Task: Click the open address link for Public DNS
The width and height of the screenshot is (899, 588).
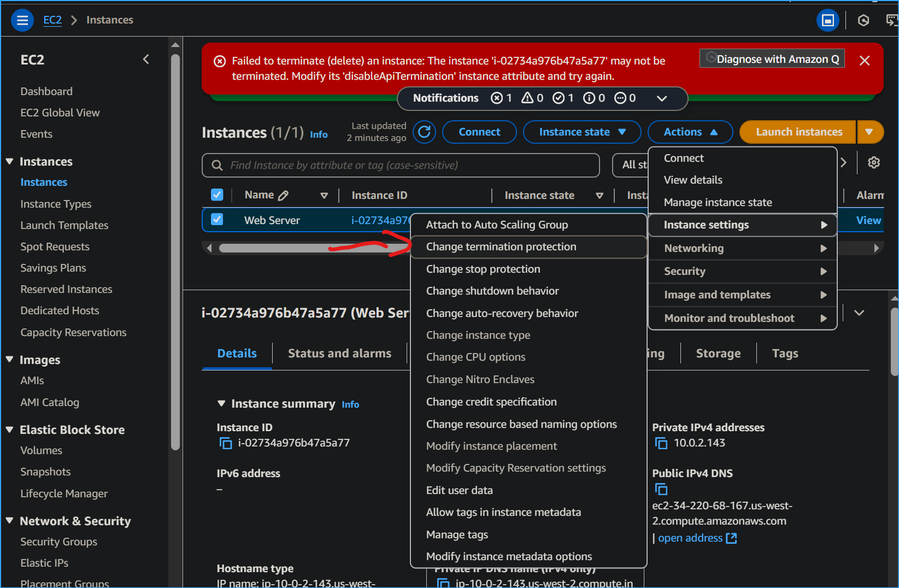Action: click(690, 538)
